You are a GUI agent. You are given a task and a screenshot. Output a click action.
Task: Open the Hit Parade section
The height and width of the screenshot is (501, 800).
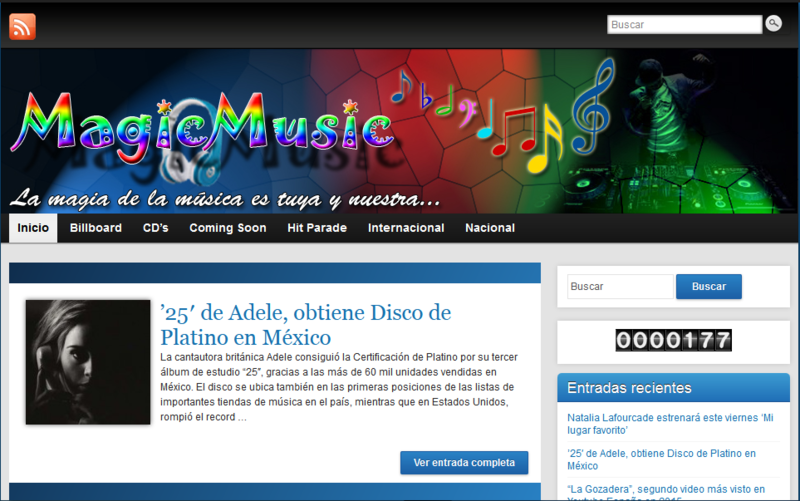(x=317, y=228)
